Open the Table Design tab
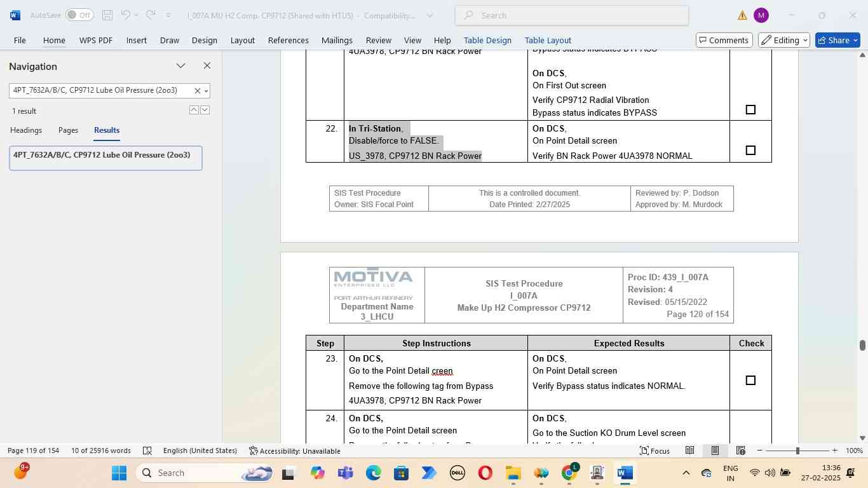The image size is (868, 488). click(x=487, y=40)
